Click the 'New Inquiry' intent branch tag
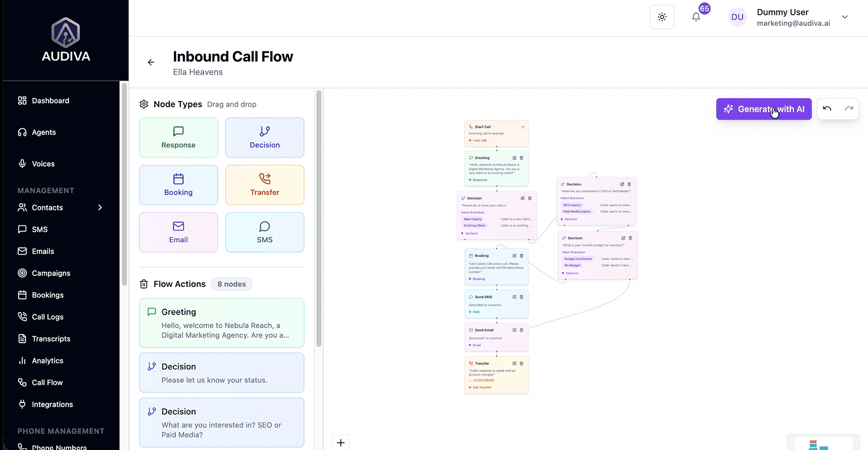This screenshot has height=450, width=868. 472,219
